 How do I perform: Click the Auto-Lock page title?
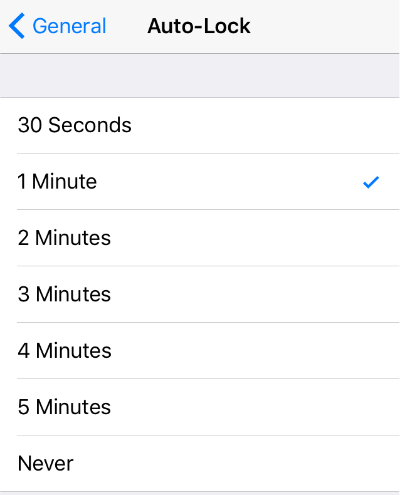point(199,26)
